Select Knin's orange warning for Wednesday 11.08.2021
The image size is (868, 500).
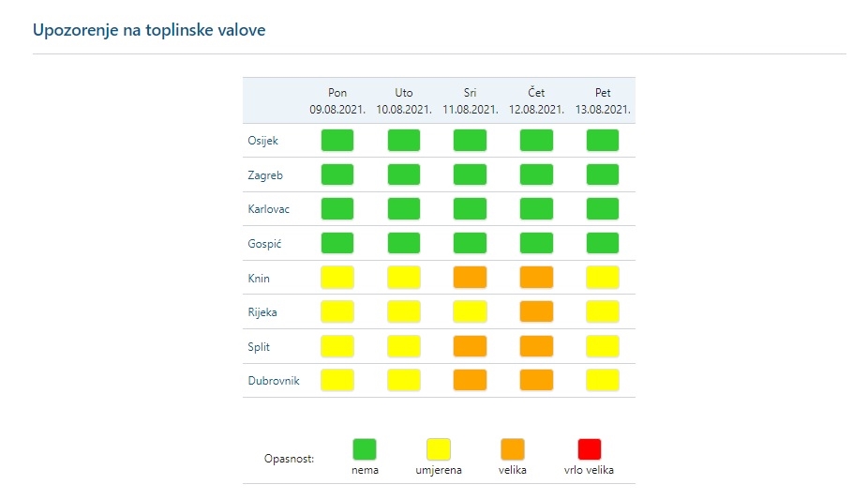470,278
